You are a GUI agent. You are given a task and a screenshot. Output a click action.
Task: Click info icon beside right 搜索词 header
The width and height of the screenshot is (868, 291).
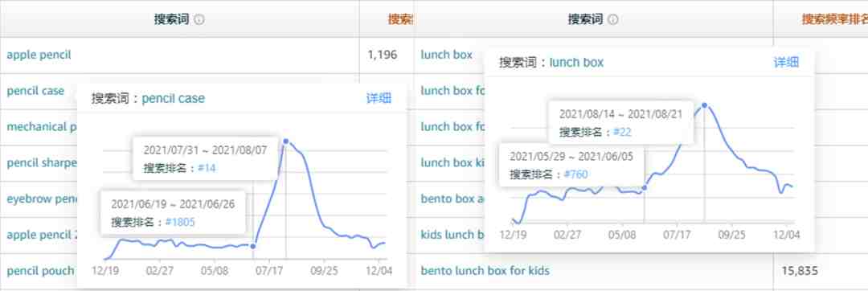[612, 20]
